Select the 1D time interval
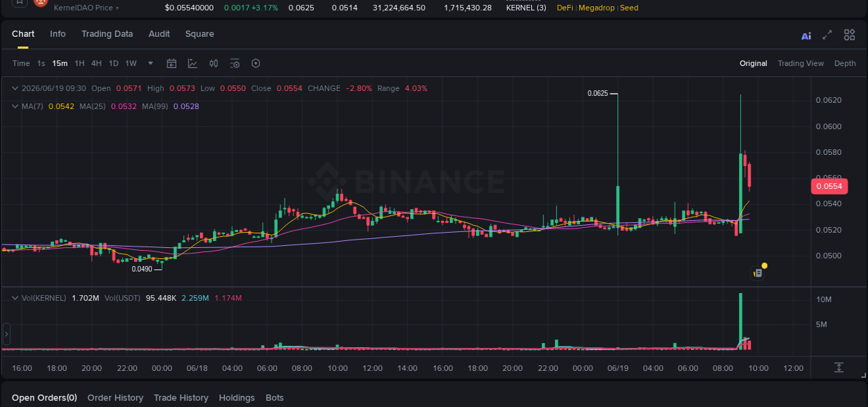The image size is (868, 407). point(113,63)
